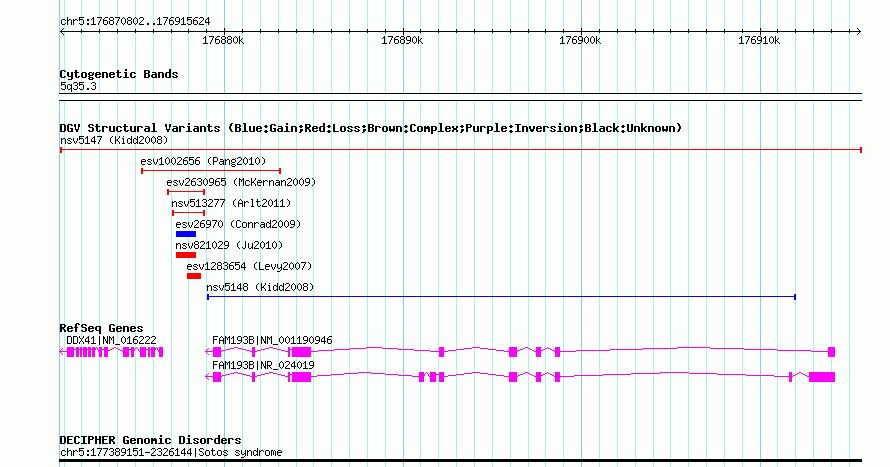
Task: Click the DECIPHER Genomic Disorders track title
Action: [150, 440]
